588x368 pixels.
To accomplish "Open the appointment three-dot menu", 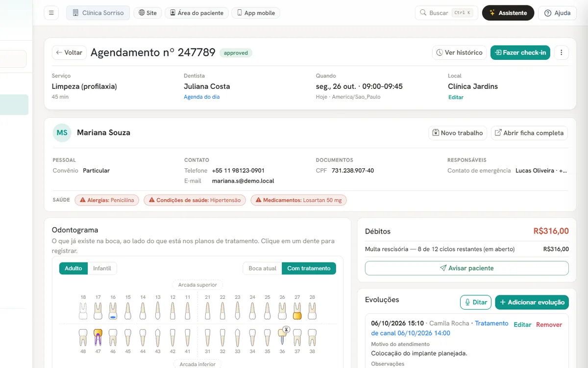I will point(562,53).
